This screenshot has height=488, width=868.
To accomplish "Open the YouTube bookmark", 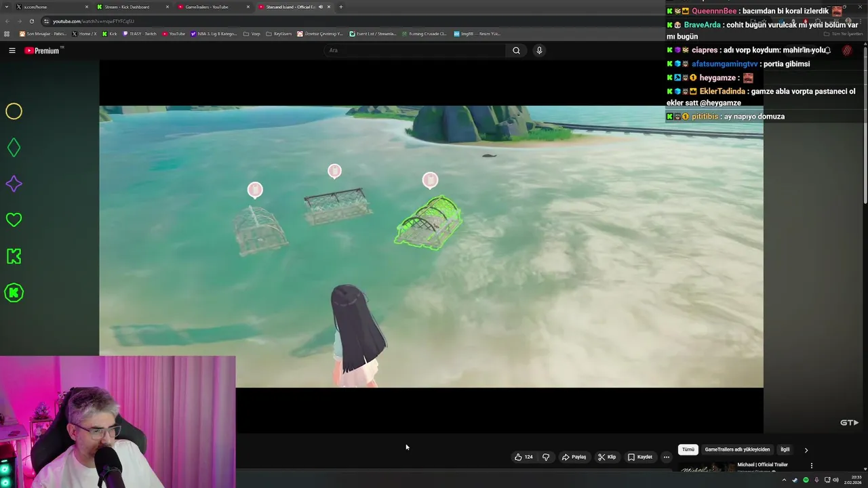I will pyautogui.click(x=174, y=33).
